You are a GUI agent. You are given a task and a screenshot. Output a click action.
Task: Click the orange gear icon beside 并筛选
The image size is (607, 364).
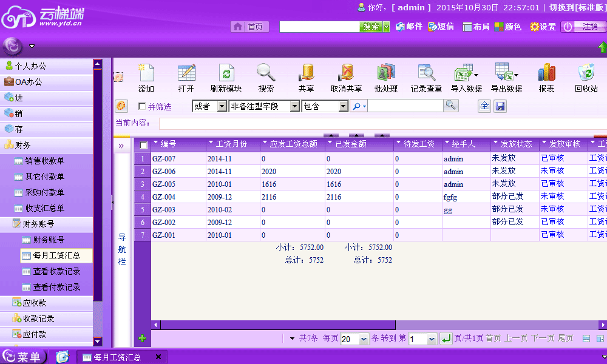point(121,106)
